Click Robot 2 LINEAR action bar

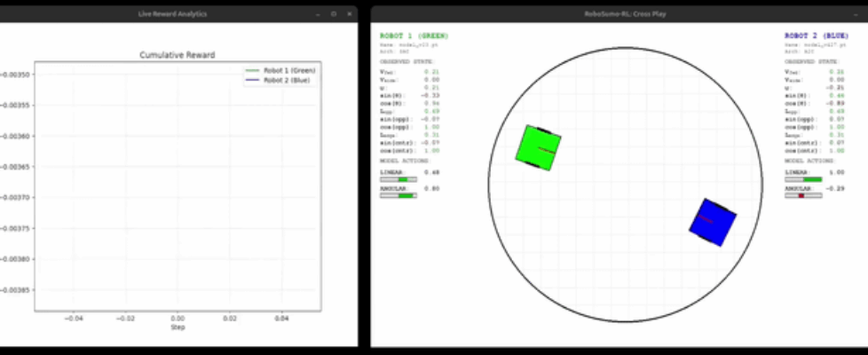click(803, 180)
